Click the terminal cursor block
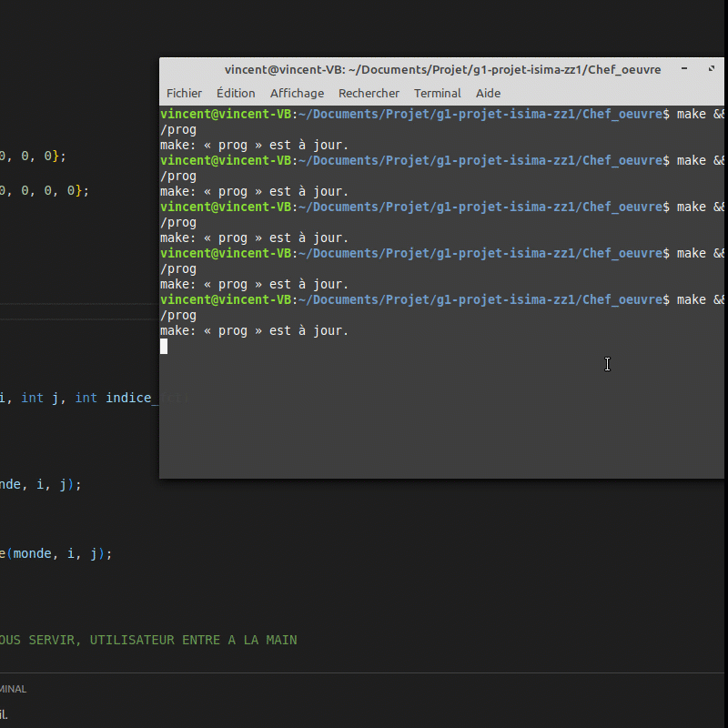This screenshot has height=728, width=728. click(164, 346)
